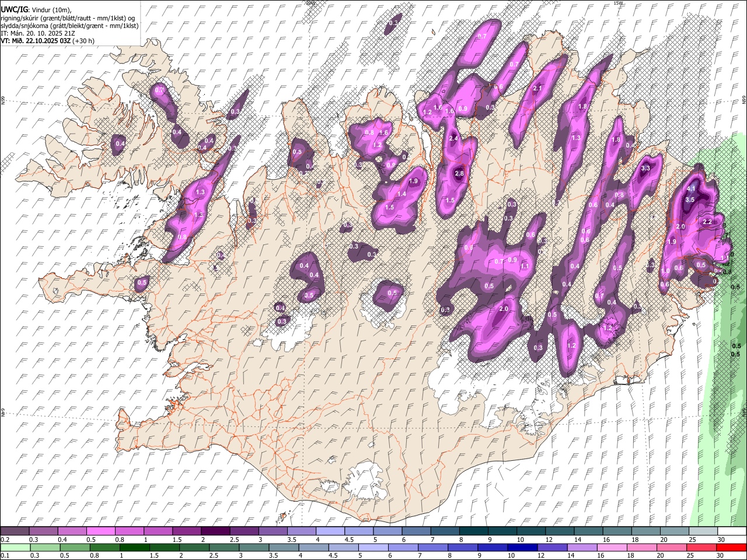The width and height of the screenshot is (747, 560).
Task: Click the grey-blue 3–3.5 lower legend swatch
Action: [x=254, y=548]
